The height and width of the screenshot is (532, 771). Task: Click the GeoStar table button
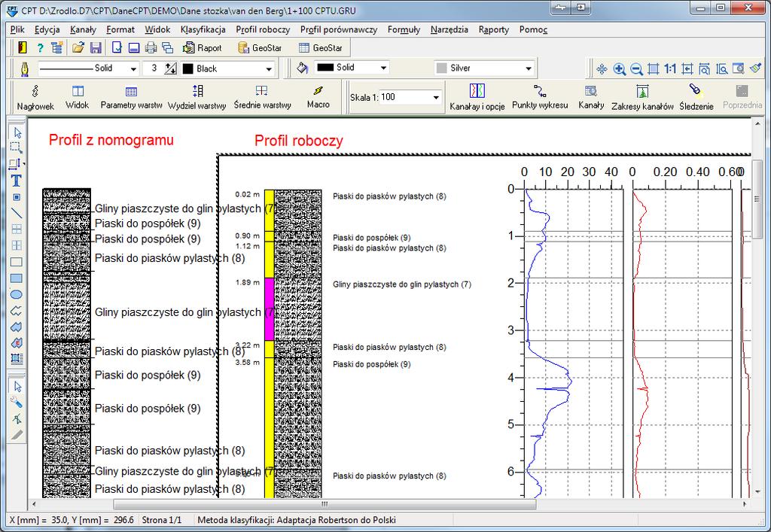pos(321,47)
